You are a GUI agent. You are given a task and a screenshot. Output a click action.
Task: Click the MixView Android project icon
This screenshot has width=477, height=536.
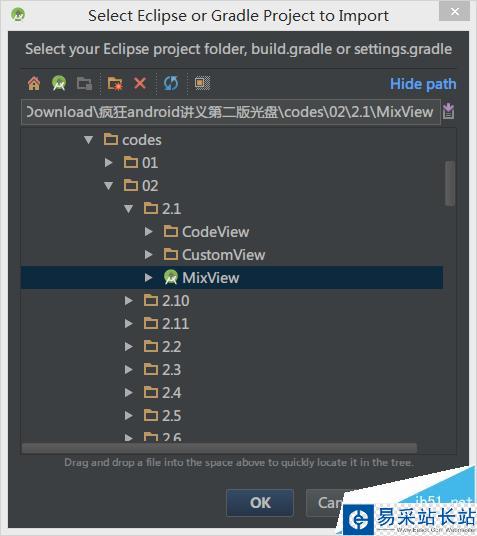pyautogui.click(x=171, y=277)
